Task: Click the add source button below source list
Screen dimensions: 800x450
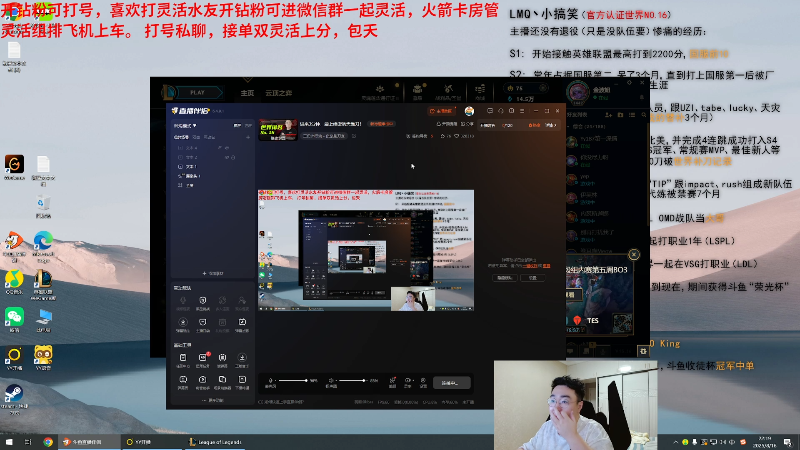Action: [213, 273]
